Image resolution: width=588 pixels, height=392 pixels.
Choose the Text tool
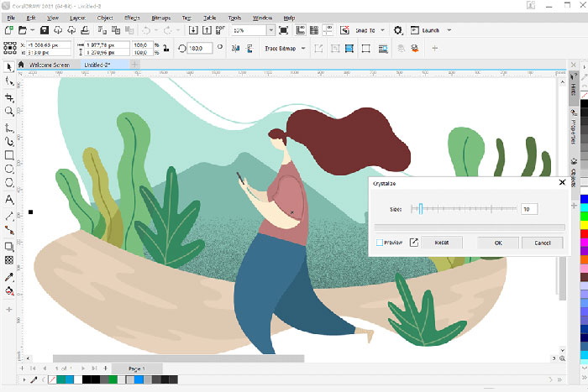(x=9, y=200)
